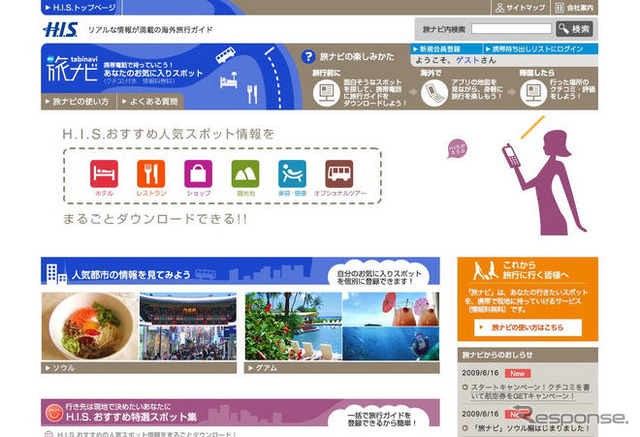This screenshot has width=640, height=437.
Task: Click the 旅ナビ内検索 search input field
Action: click(x=511, y=29)
